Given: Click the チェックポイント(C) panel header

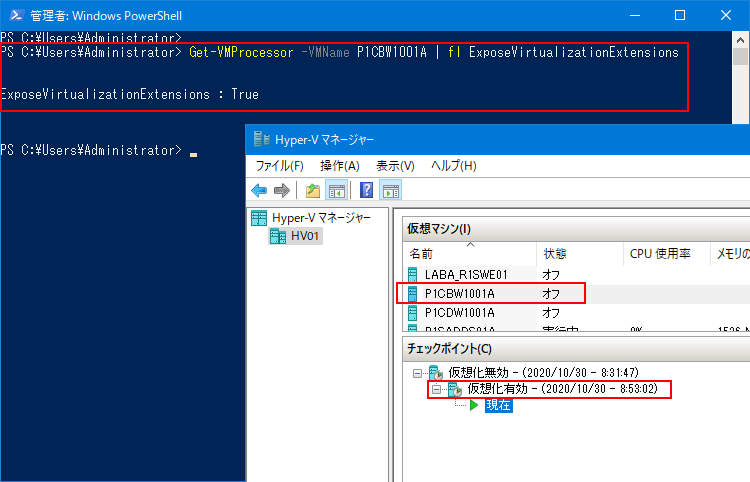Looking at the screenshot, I should click(576, 349).
